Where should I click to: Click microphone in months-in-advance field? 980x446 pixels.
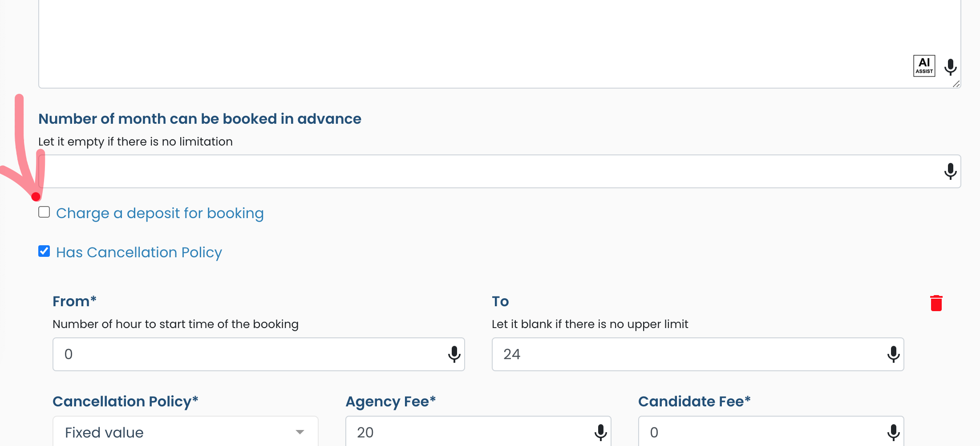[x=950, y=171]
